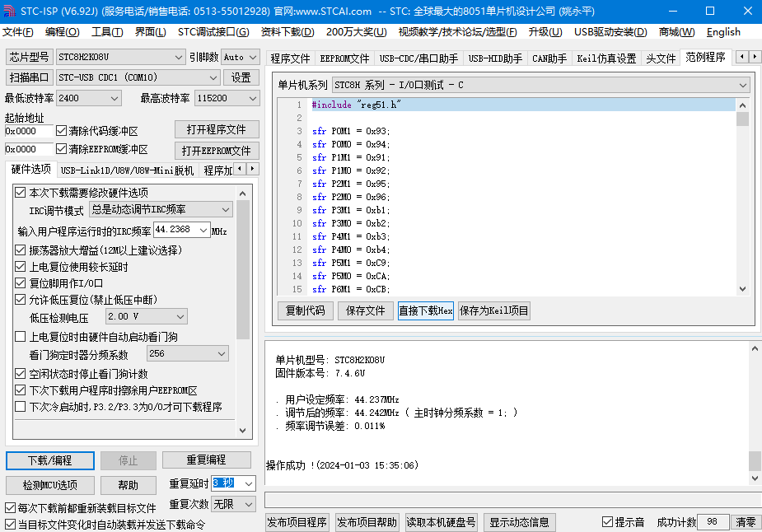Uncheck the 提示音 checkbox
Image resolution: width=762 pixels, height=532 pixels.
point(608,522)
